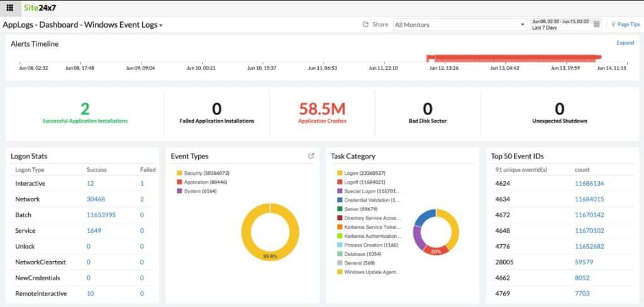
Task: Toggle Directory Service Access legend swatch
Action: 339,218
